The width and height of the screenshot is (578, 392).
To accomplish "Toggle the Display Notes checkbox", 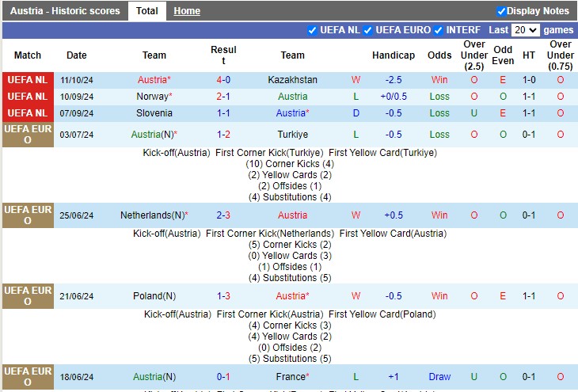I will 501,11.
